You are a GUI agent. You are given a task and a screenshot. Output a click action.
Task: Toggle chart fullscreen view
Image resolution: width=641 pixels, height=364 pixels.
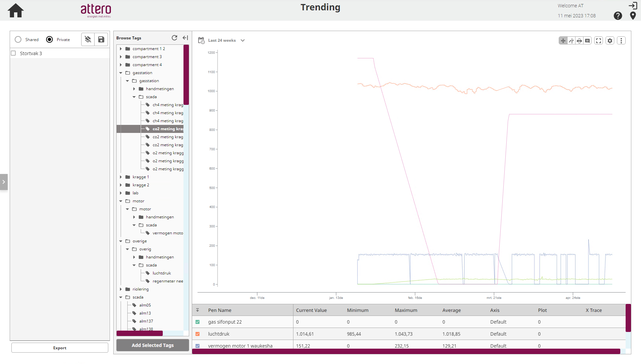pos(599,41)
